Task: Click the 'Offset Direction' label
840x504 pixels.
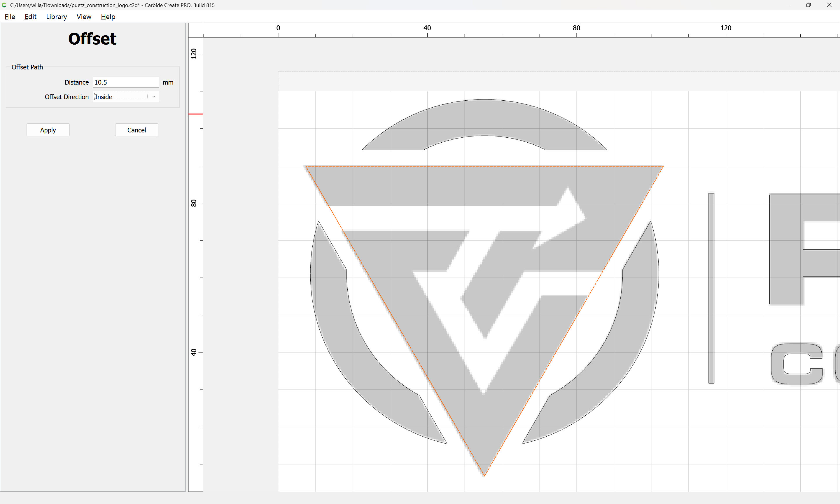Action: pyautogui.click(x=66, y=97)
